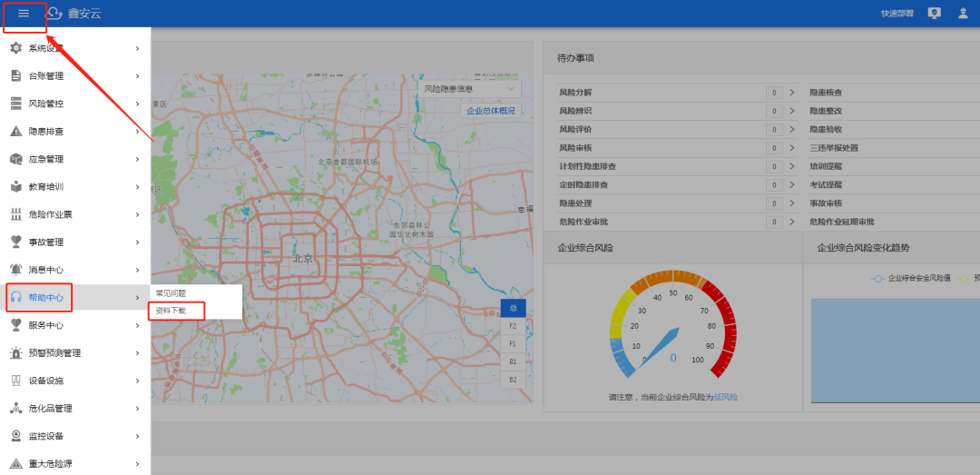
Task: Switch map floor to F2
Action: 513,326
